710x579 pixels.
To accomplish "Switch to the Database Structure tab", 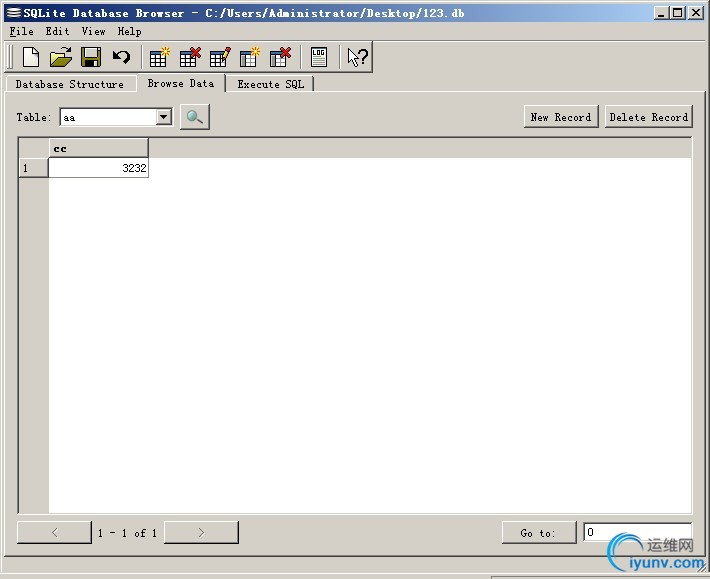I will 70,84.
